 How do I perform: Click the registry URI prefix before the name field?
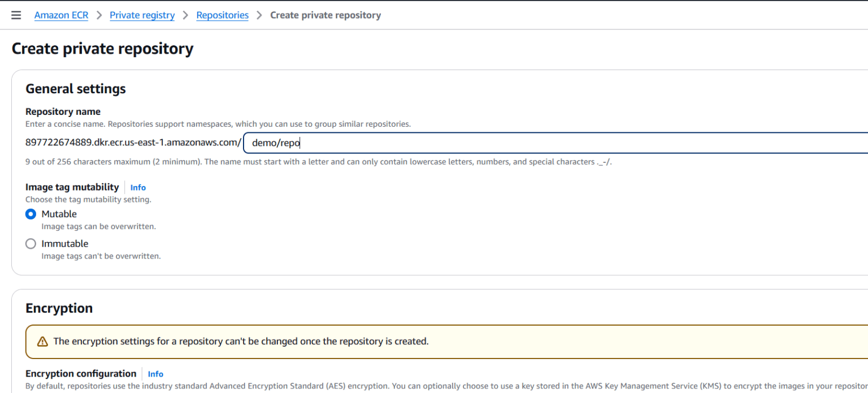pos(133,142)
